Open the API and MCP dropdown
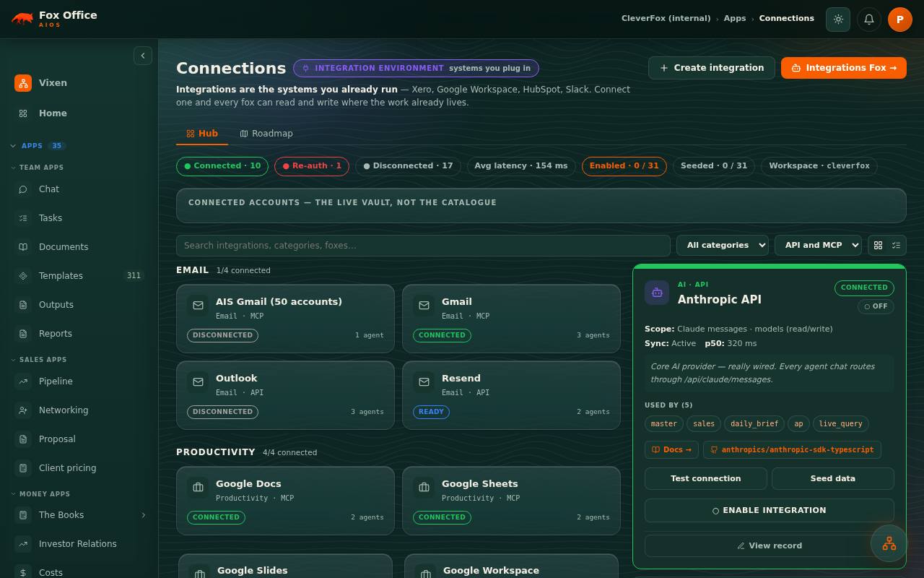924x578 pixels. pos(818,246)
